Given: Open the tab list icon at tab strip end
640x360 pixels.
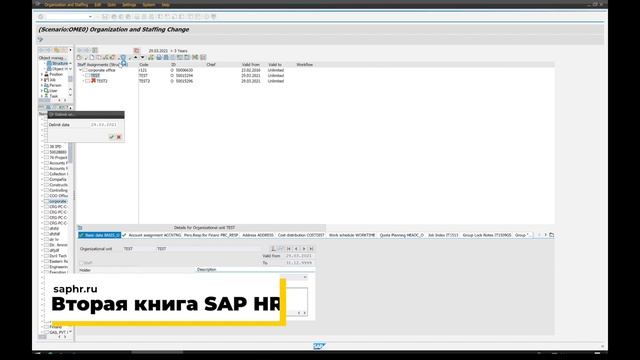Looking at the screenshot, I should point(551,235).
